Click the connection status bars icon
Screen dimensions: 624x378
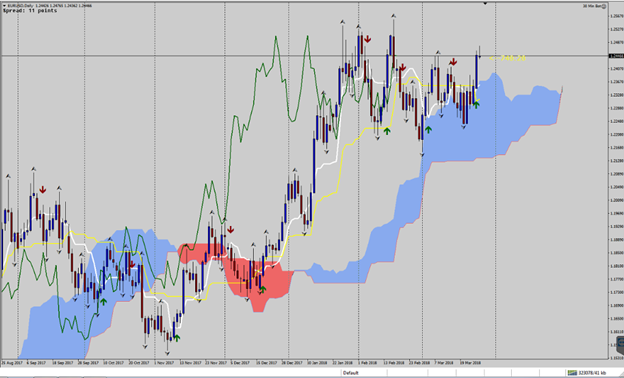tap(572, 373)
